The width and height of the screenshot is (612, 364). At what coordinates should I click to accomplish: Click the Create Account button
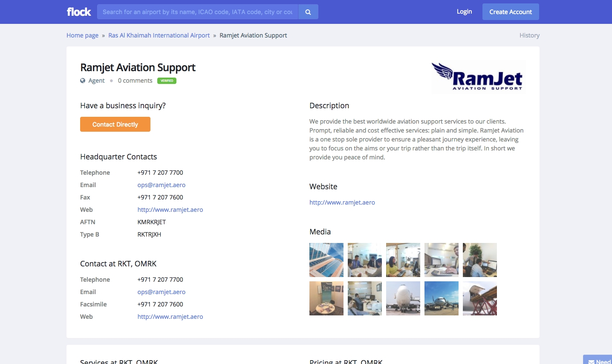click(511, 12)
